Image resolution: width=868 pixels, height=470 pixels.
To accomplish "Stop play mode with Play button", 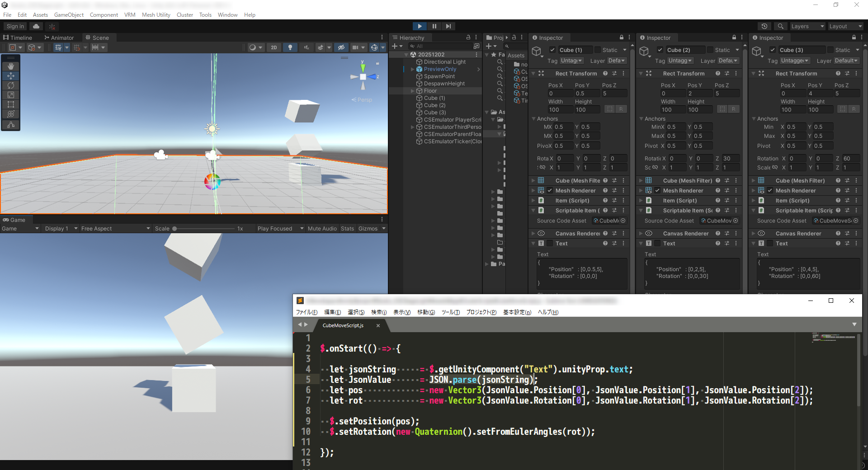I will pyautogui.click(x=420, y=26).
